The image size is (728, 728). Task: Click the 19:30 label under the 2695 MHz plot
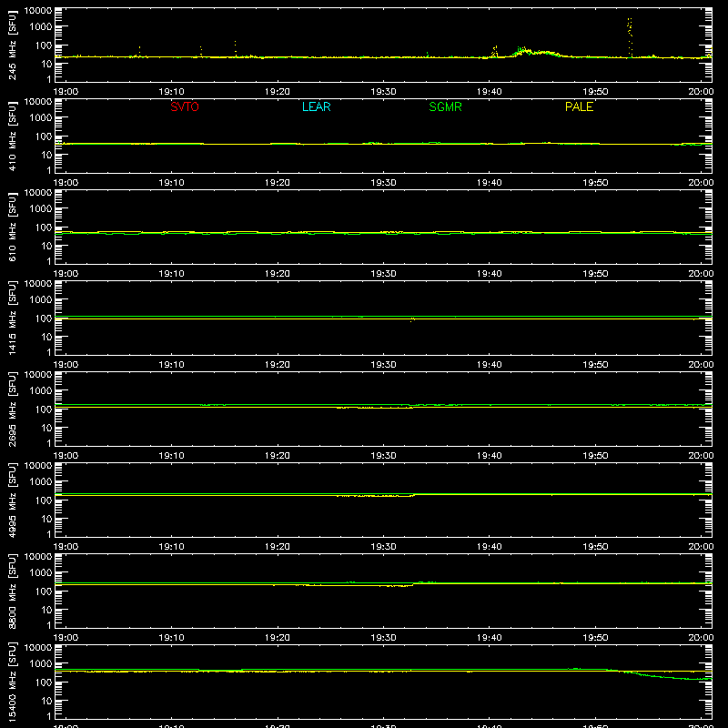point(383,456)
